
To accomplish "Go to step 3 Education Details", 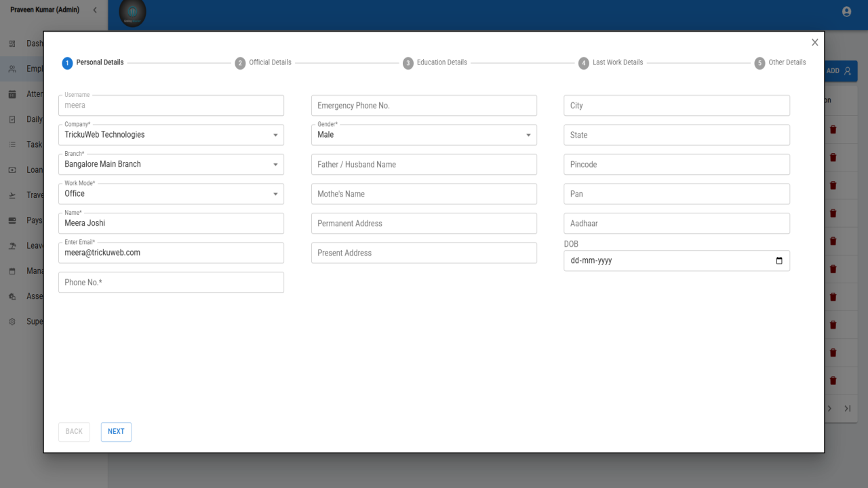I will point(435,62).
